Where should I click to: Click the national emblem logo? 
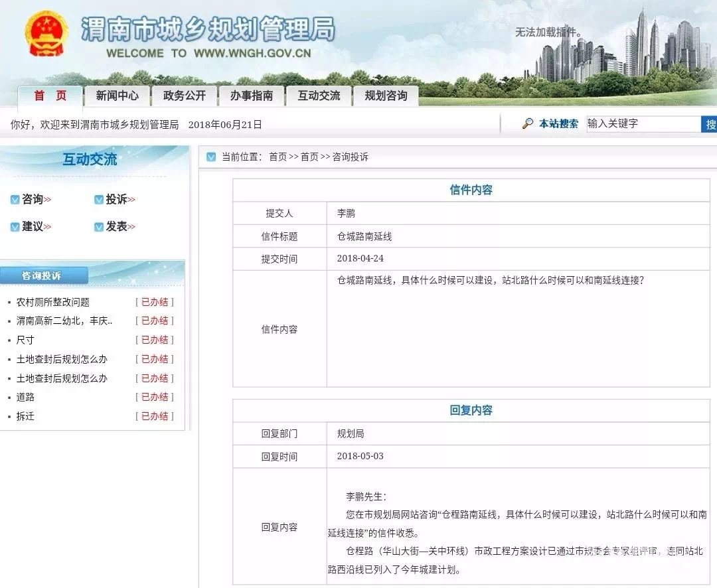pos(46,33)
